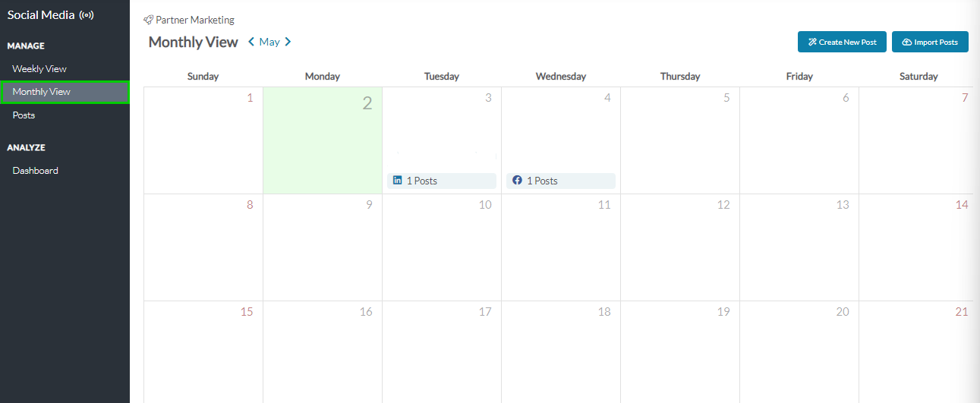980x403 pixels.
Task: Click the Import Posts button
Action: [930, 43]
